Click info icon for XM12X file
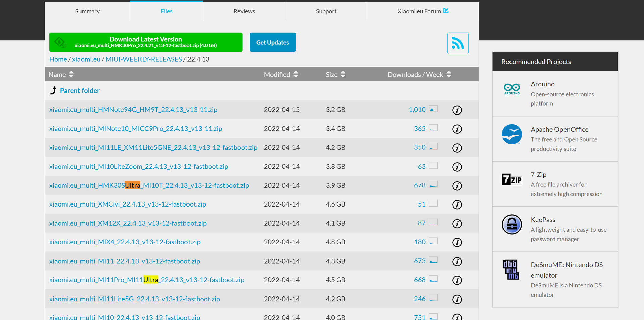 point(457,224)
